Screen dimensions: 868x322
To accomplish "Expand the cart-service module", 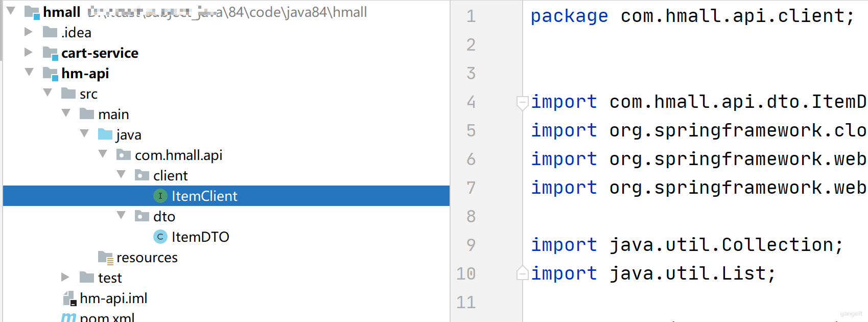I will [x=29, y=52].
